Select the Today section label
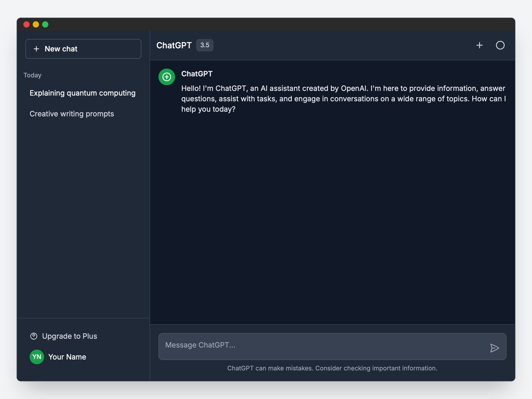 pyautogui.click(x=32, y=75)
